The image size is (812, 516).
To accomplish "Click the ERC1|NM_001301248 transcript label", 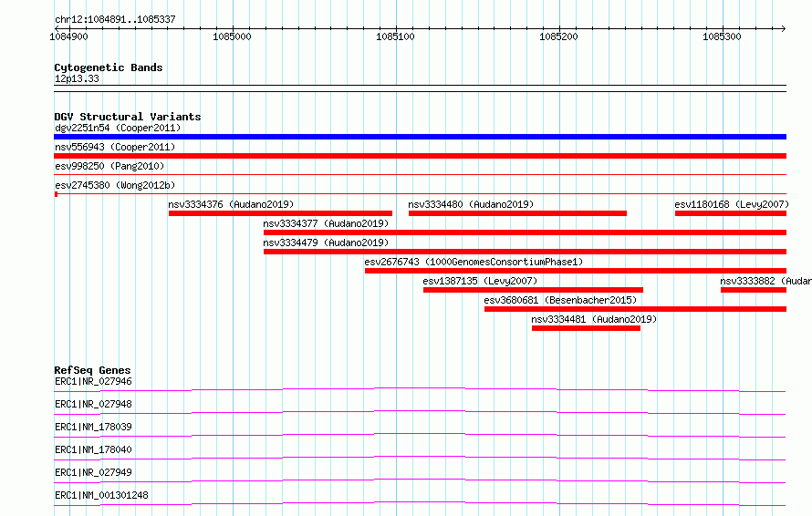I will 101,495.
